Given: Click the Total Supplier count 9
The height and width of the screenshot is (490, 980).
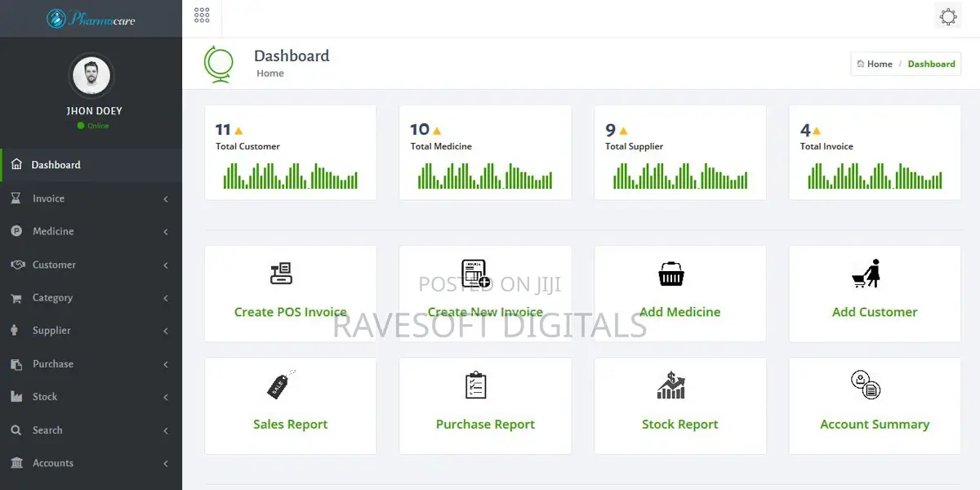Looking at the screenshot, I should 610,130.
